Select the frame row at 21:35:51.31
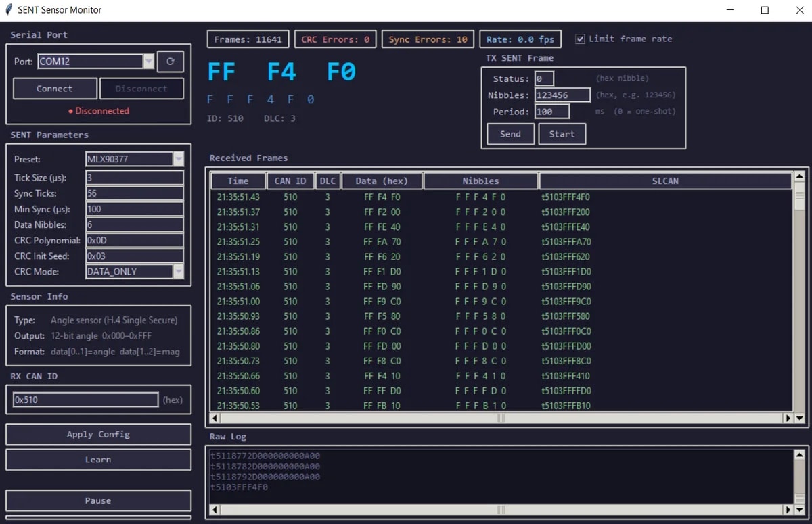Image resolution: width=812 pixels, height=524 pixels. click(501, 227)
